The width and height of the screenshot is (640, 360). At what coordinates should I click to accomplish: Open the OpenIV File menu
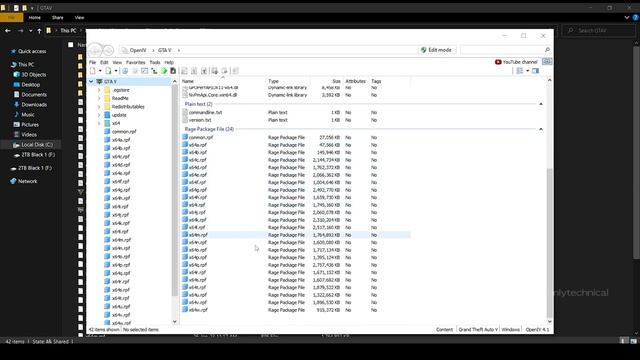[93, 62]
